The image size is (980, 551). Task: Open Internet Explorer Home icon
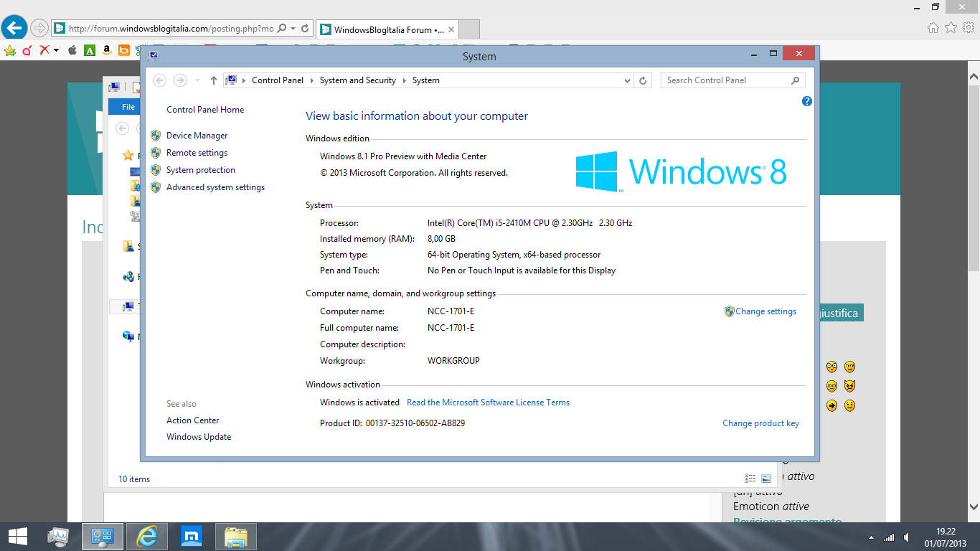(933, 28)
